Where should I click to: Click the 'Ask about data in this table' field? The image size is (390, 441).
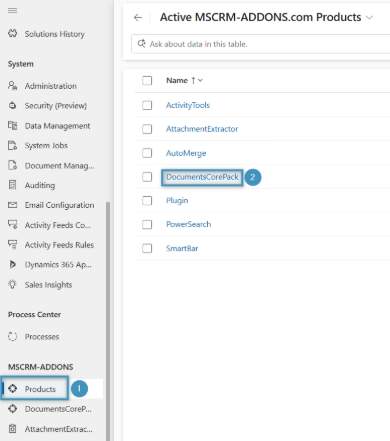point(261,44)
